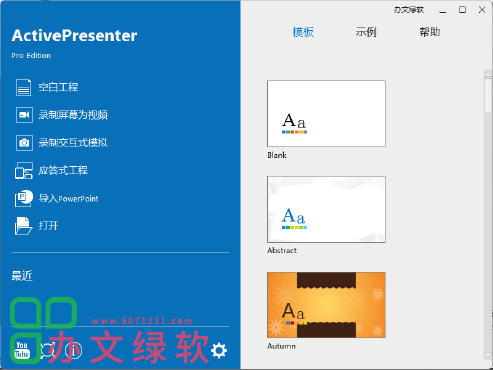Start 录制交互式模拟 recording

tap(73, 143)
